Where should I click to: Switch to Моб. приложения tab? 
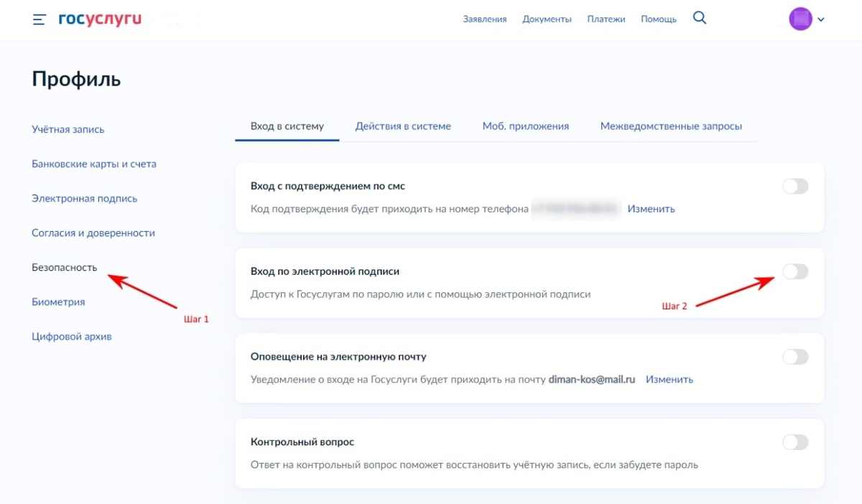point(526,126)
